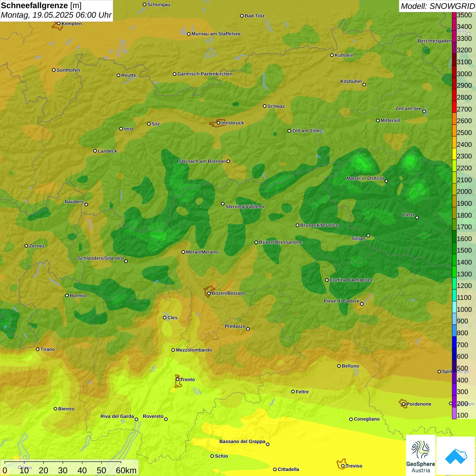Viewport: 476px width, 476px height.
Task: Select the 2700 m red legend swatch
Action: pyautogui.click(x=454, y=107)
